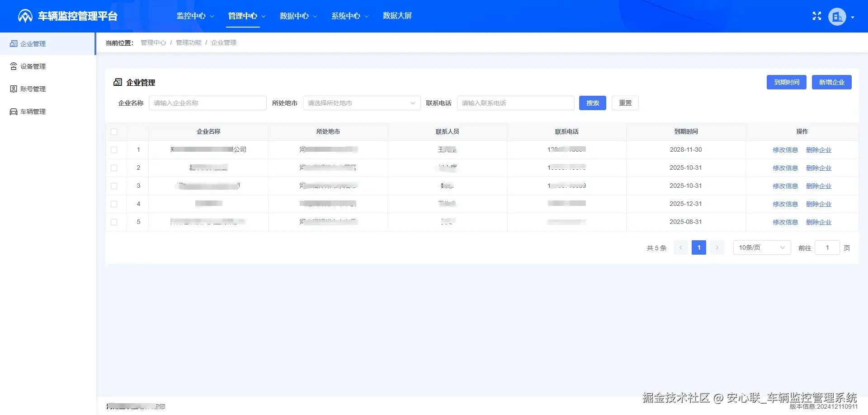
Task: Click the 到期时间 button
Action: point(787,82)
